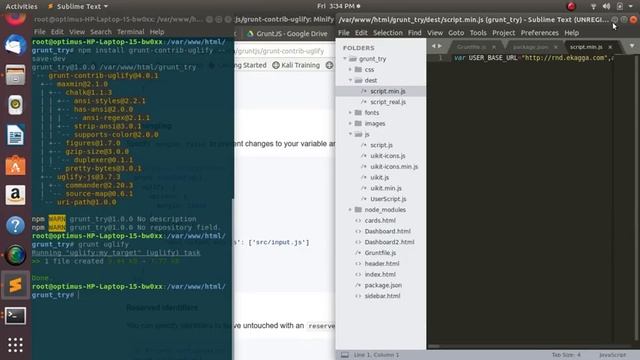This screenshot has height=360, width=640.
Task: Open the tab list dropdown arrow
Action: pos(632,46)
